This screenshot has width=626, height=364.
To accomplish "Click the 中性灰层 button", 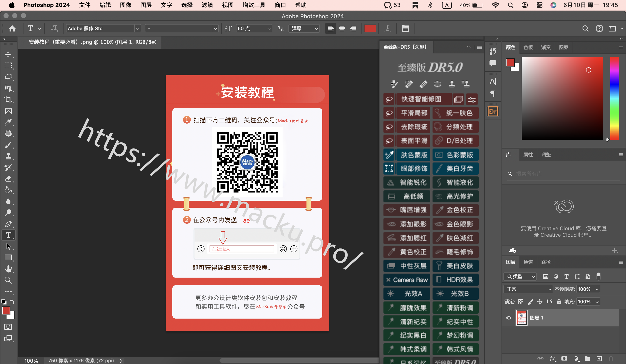I will [407, 266].
